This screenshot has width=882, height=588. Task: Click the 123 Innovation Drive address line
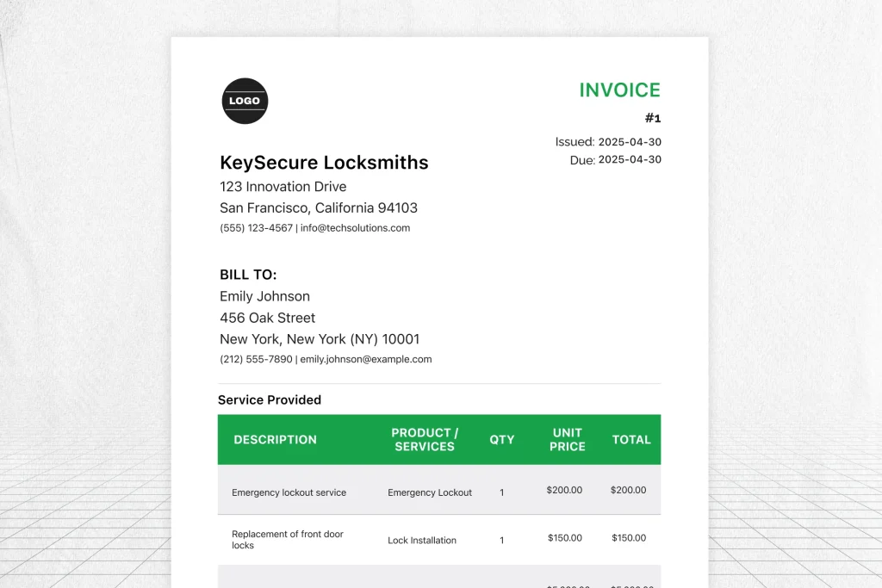(283, 187)
